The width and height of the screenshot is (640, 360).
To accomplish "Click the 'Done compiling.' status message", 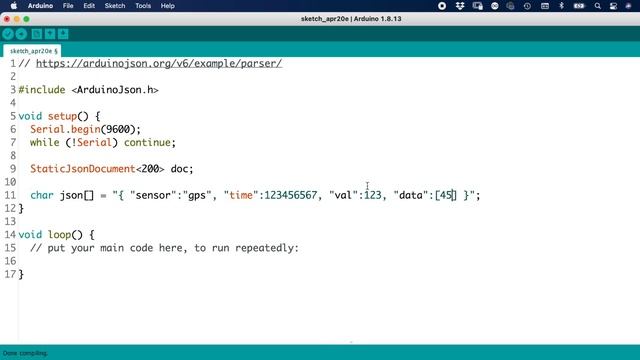I will point(25,353).
